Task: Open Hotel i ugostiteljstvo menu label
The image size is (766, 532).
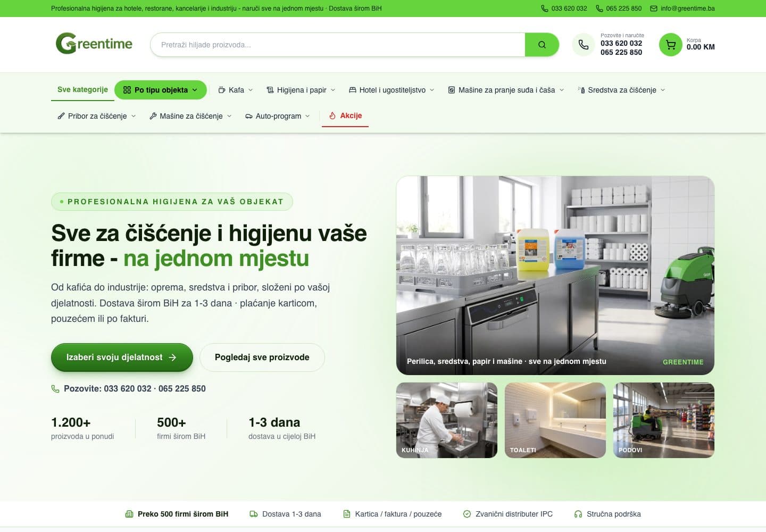Action: click(393, 90)
